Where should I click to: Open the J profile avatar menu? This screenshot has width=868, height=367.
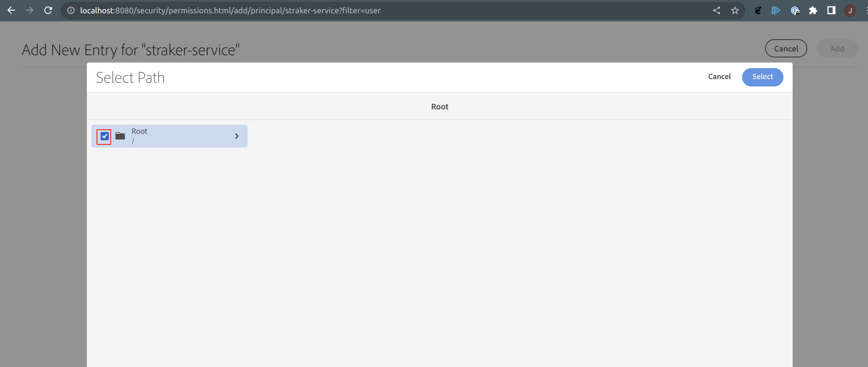coord(850,11)
